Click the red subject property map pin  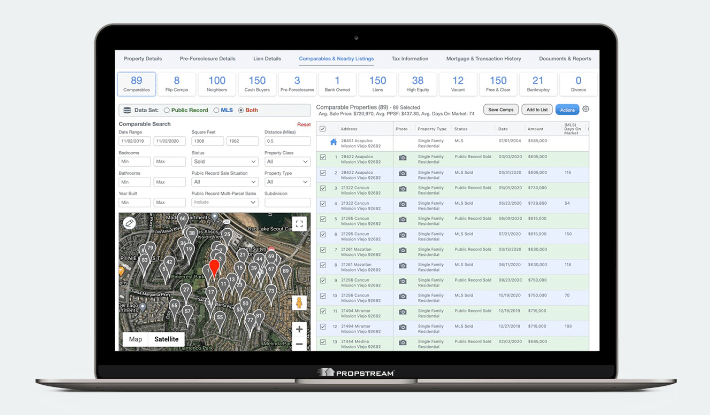coord(212,268)
